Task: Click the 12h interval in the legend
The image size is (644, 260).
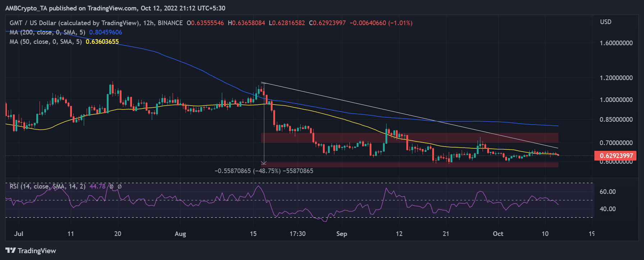Action: pyautogui.click(x=148, y=23)
